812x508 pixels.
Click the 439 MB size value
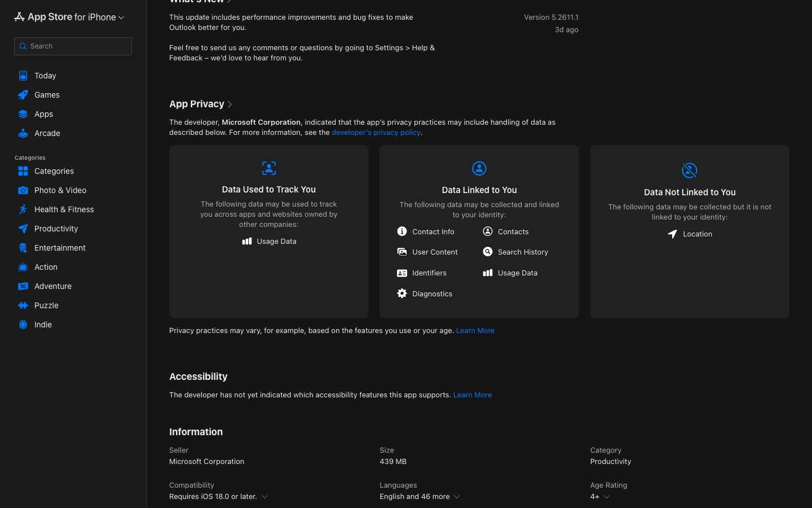(393, 462)
